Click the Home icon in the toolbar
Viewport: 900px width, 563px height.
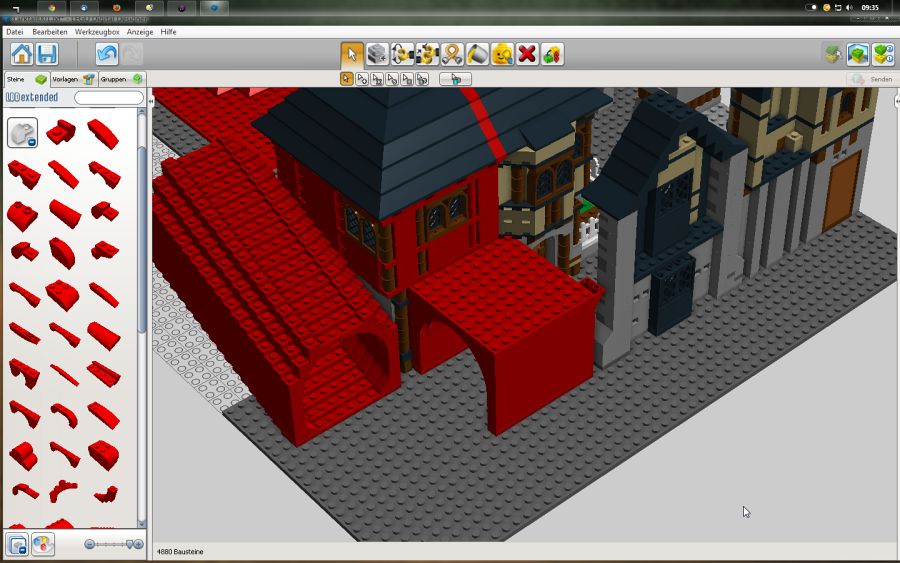pyautogui.click(x=21, y=54)
